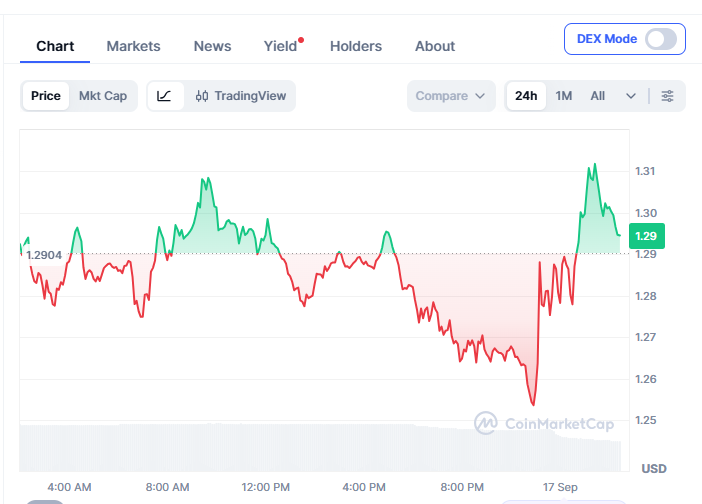The image size is (702, 504).
Task: Expand more time range options chevron
Action: coord(631,96)
